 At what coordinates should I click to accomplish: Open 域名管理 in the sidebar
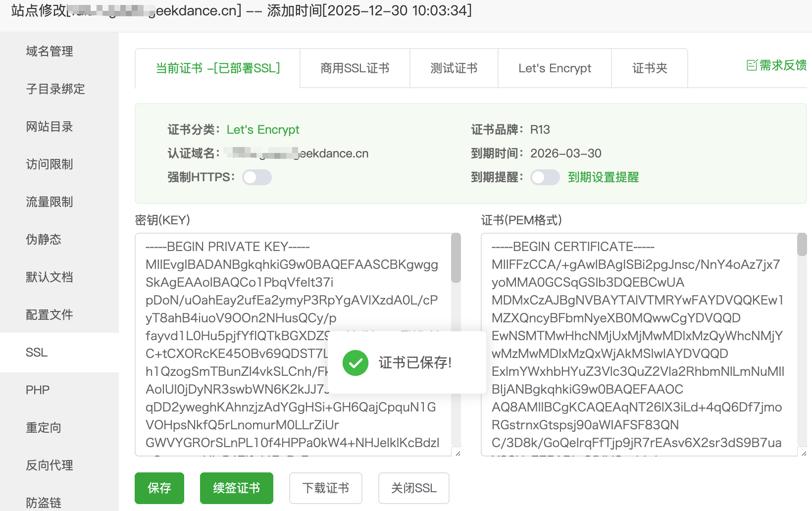point(49,51)
